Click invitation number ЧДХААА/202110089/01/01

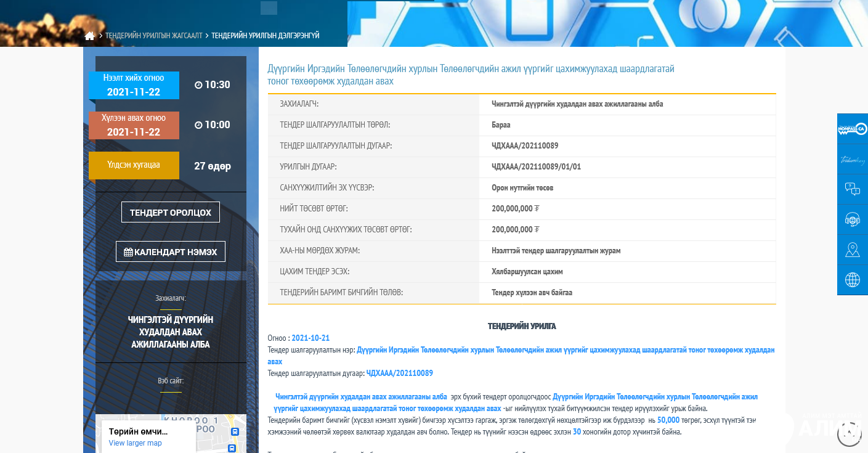(536, 167)
